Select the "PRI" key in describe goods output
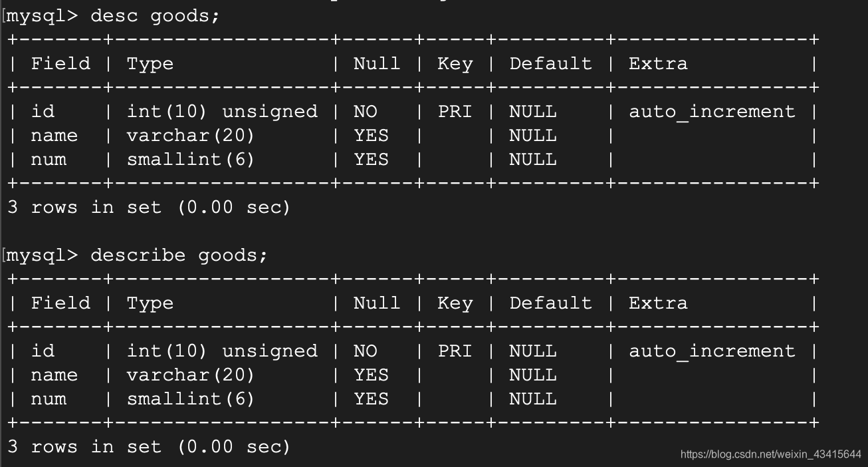This screenshot has width=868, height=467. [x=455, y=351]
